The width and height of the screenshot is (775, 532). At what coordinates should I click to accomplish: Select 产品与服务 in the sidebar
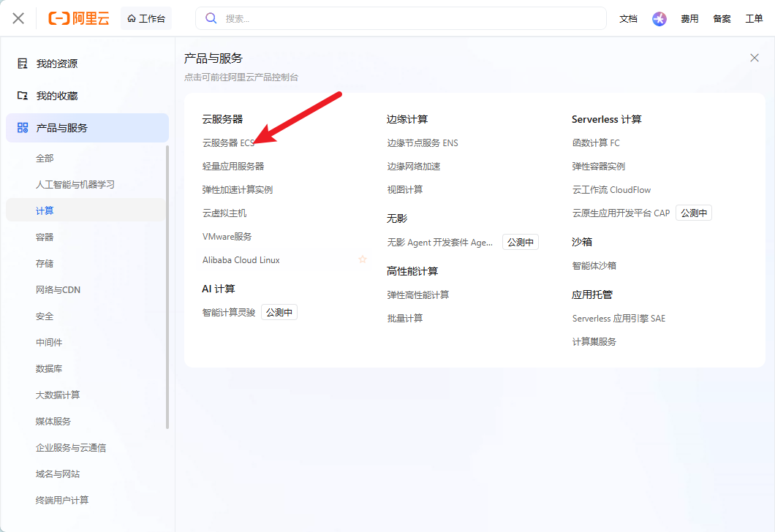pyautogui.click(x=87, y=128)
